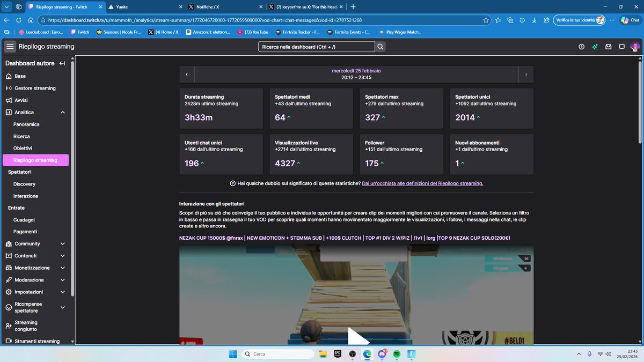Click the dashboard search magnifier button
644x362 pixels.
tap(380, 47)
